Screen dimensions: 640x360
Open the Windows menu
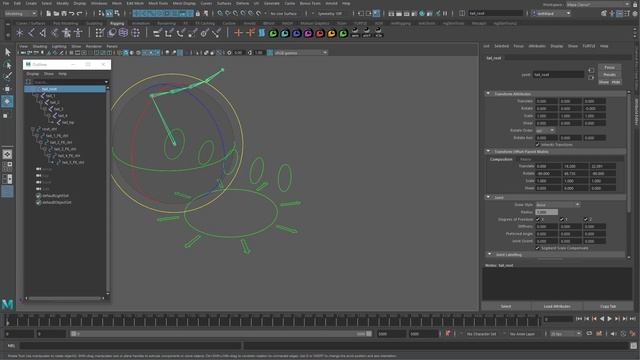coord(99,3)
